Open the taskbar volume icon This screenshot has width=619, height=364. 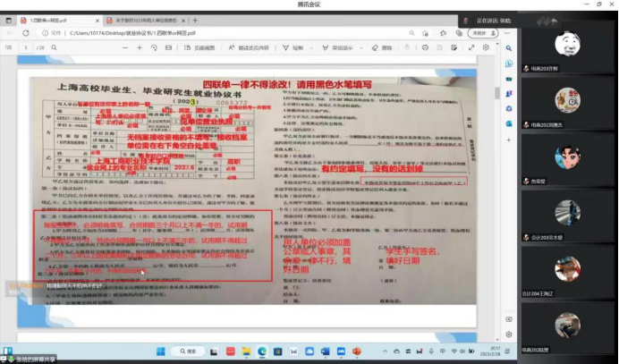click(x=462, y=351)
